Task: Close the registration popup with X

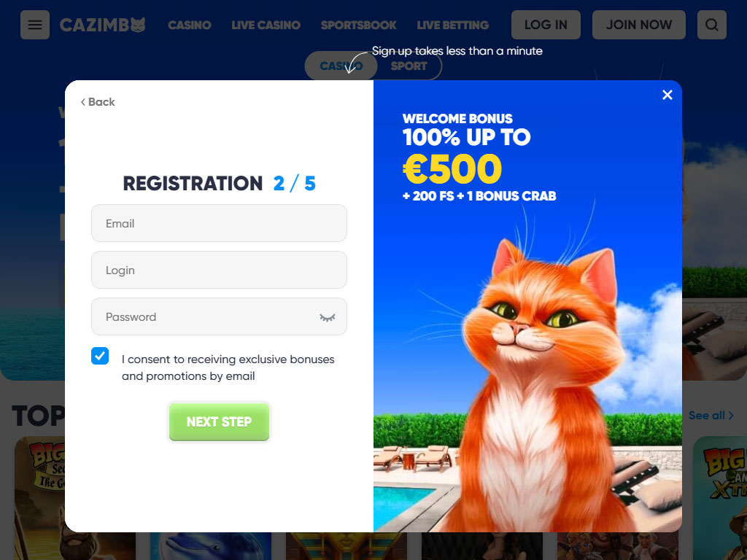Action: click(x=667, y=95)
